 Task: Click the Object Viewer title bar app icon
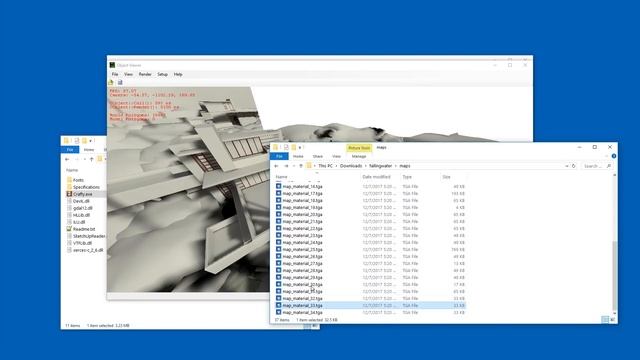112,65
